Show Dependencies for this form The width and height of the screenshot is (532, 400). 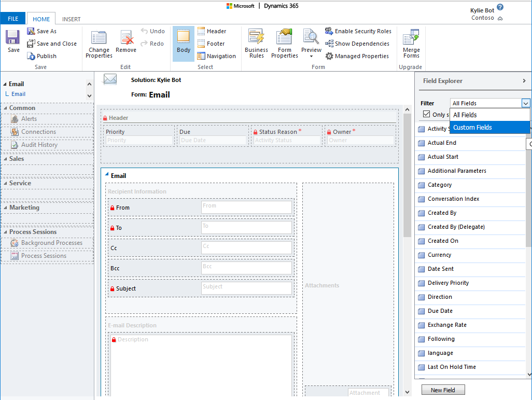pos(357,44)
